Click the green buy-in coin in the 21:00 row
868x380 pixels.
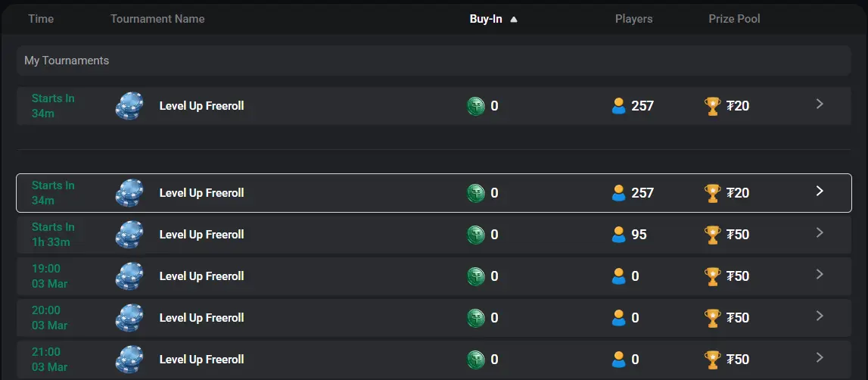476,360
